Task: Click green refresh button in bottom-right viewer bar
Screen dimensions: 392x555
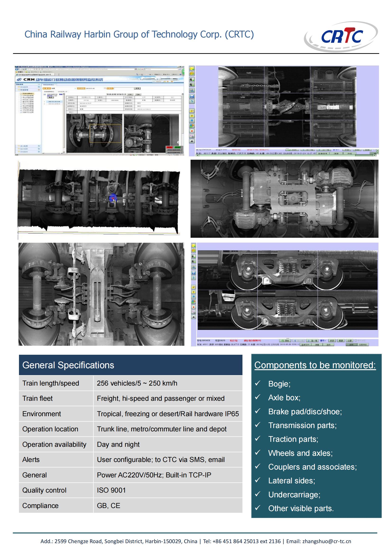Action: tap(285, 340)
